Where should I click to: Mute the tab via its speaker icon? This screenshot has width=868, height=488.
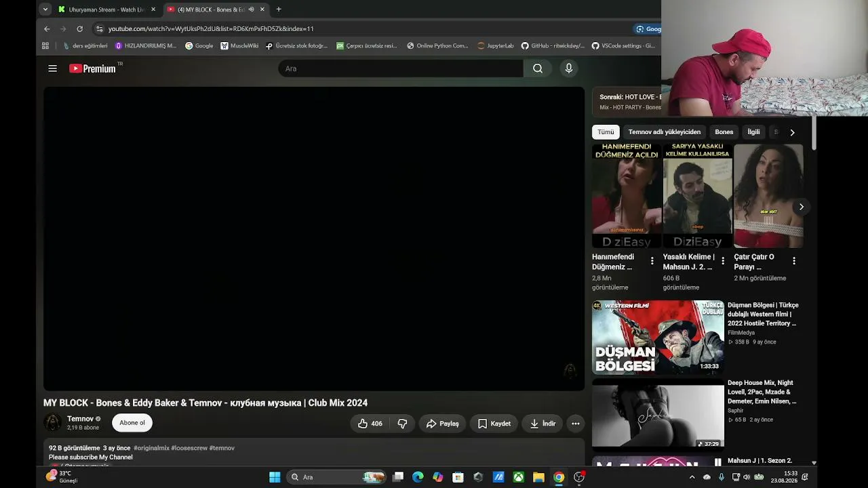pos(252,9)
